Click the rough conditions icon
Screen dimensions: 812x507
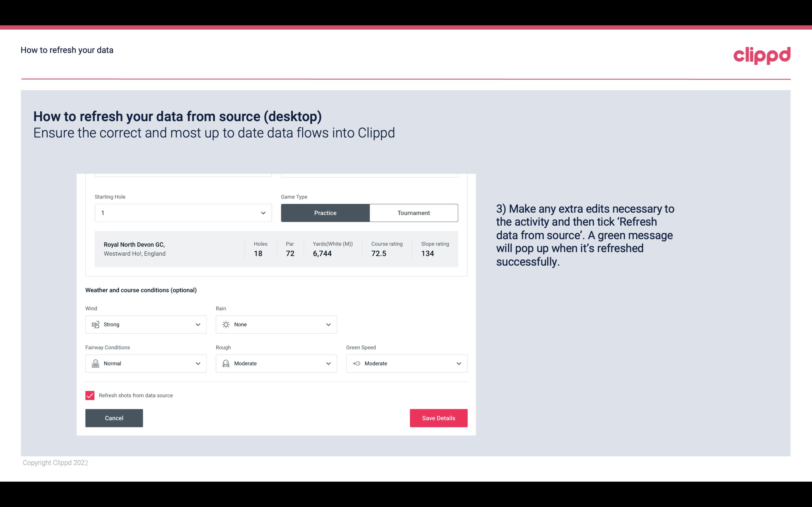tap(224, 363)
